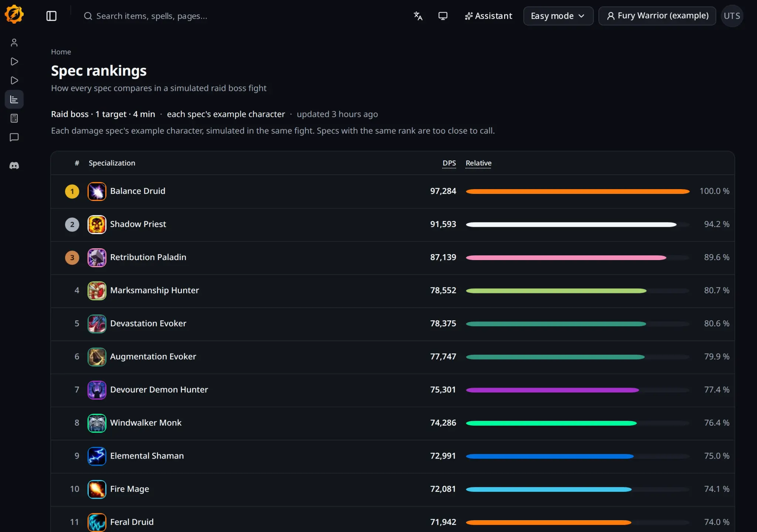The image size is (757, 532).
Task: Click the Shadow Priest white relative bar
Action: 571,224
